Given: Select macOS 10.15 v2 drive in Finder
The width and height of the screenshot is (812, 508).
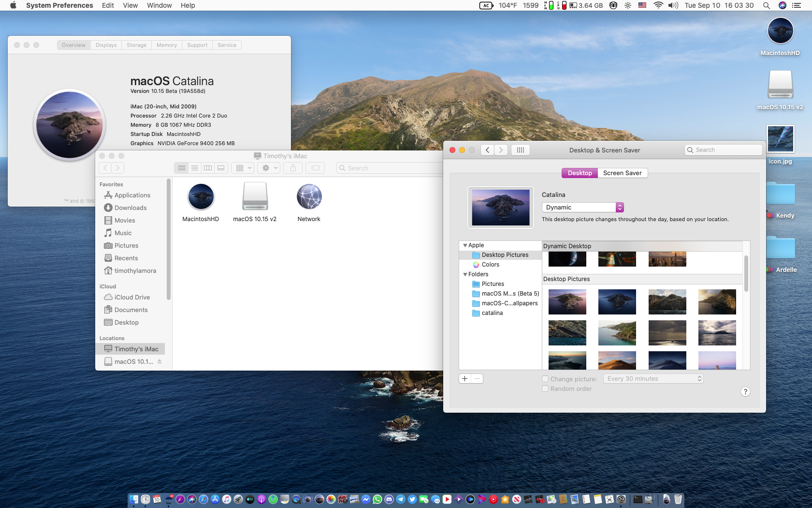Looking at the screenshot, I should click(x=255, y=203).
